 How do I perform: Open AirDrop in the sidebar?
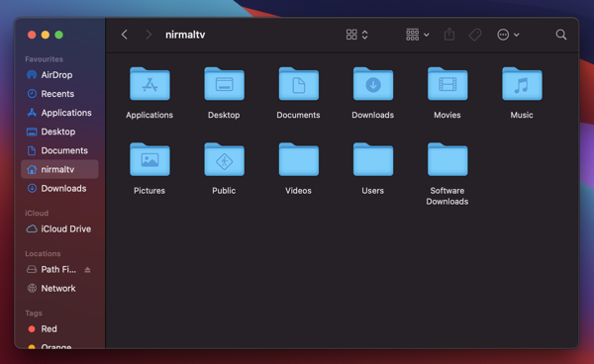click(59, 75)
